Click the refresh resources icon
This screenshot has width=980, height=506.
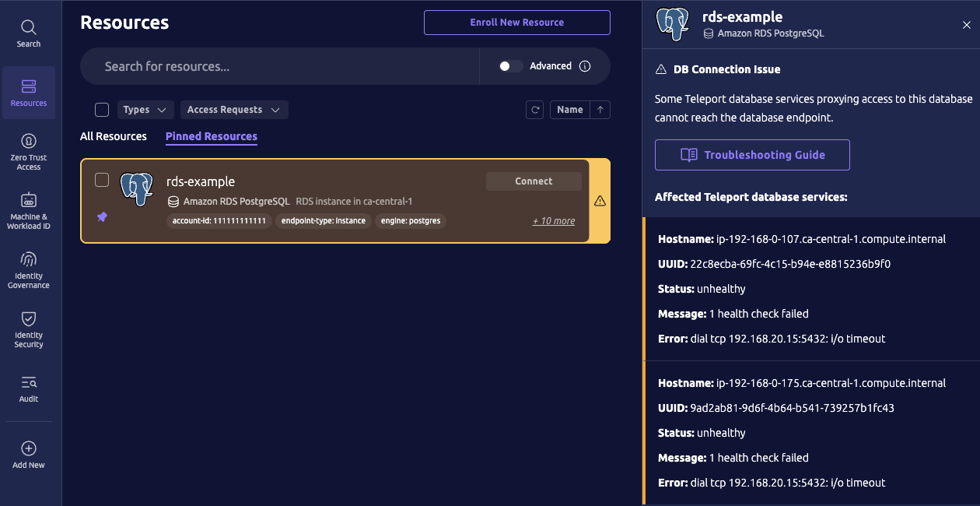[x=535, y=110]
